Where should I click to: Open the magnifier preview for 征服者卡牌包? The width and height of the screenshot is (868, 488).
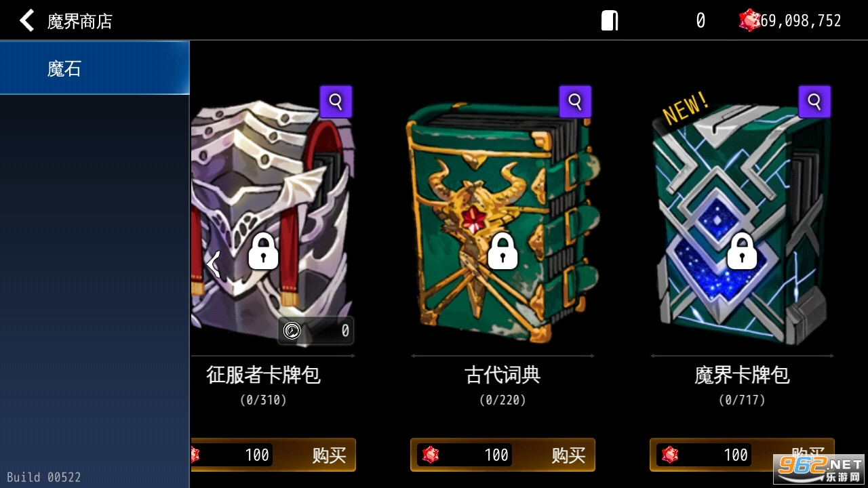tap(336, 102)
